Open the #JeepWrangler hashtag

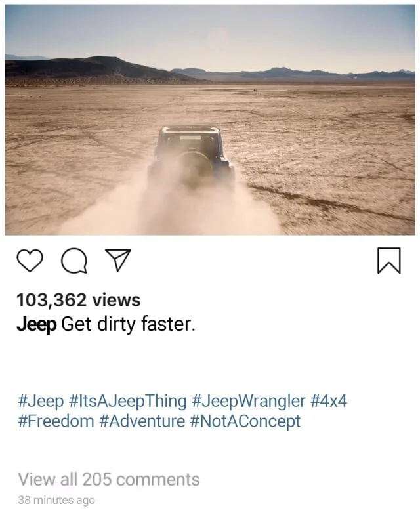tap(249, 401)
